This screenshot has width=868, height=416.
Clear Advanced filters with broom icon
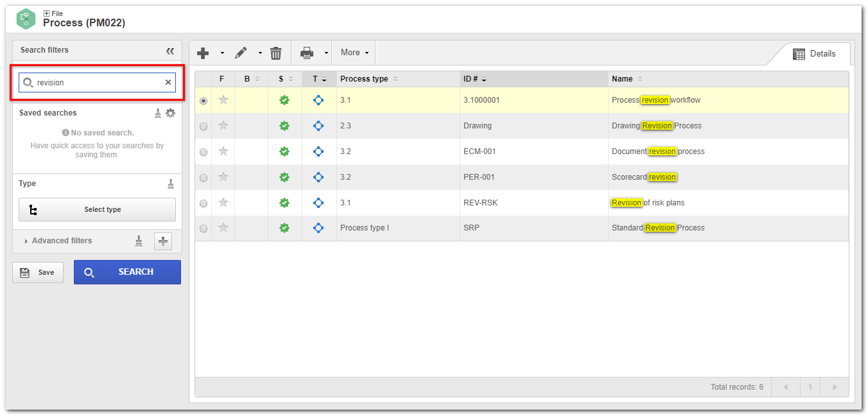point(139,241)
